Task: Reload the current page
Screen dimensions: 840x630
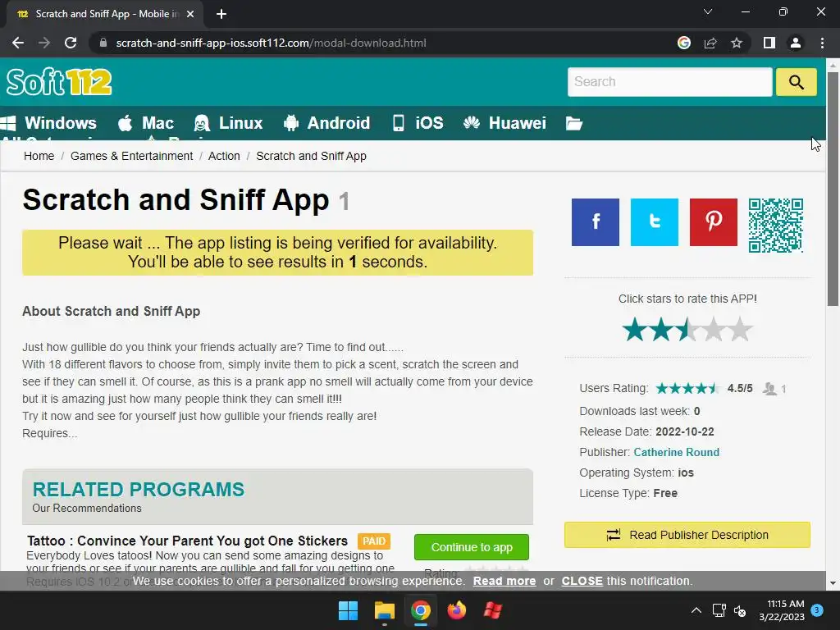Action: point(71,43)
